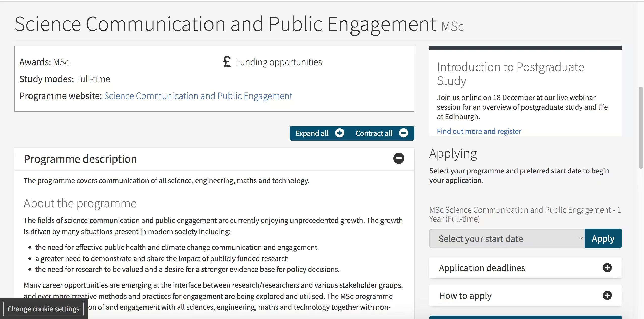The width and height of the screenshot is (644, 319).
Task: Expand the How to apply section heading
Action: click(465, 296)
